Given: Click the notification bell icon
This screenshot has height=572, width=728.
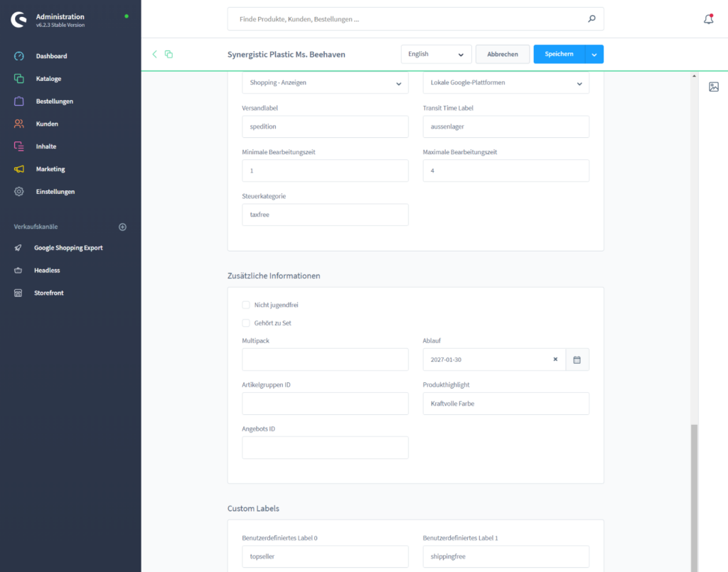Looking at the screenshot, I should [x=708, y=19].
